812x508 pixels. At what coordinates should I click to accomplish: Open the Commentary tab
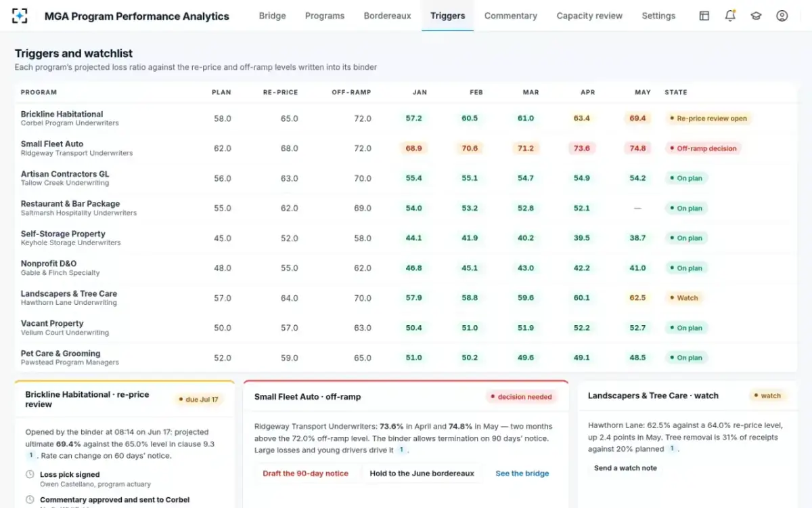(x=511, y=16)
